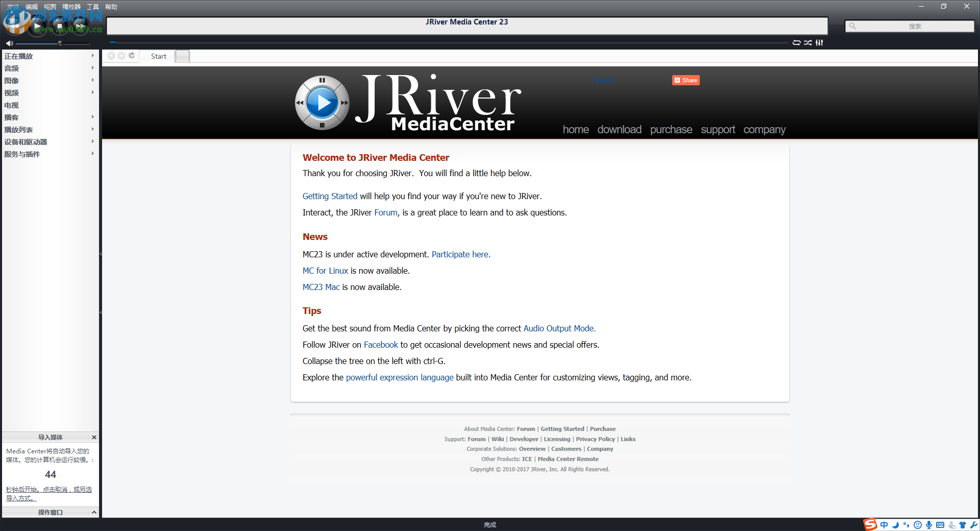
Task: Click the playback position seek bar
Action: point(449,42)
